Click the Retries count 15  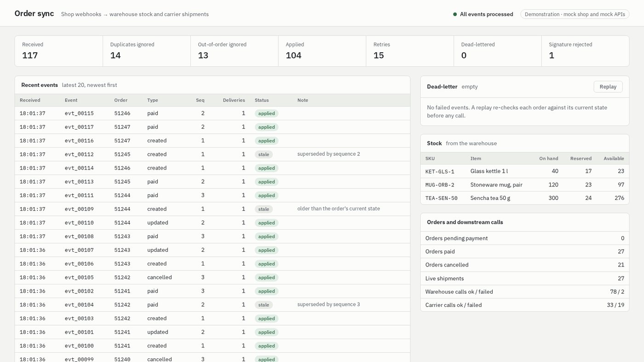pos(379,56)
